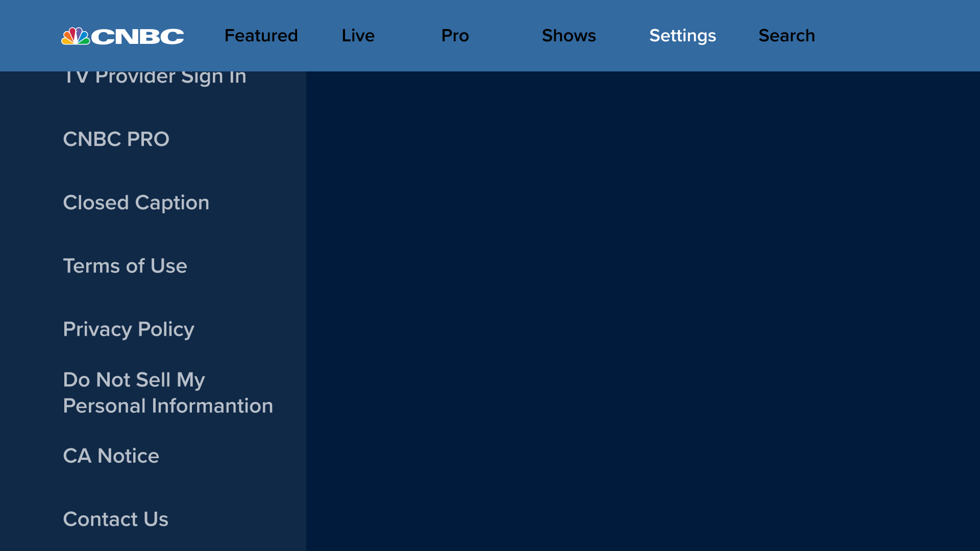The image size is (980, 551).
Task: Switch to the Live tab
Action: pyautogui.click(x=358, y=36)
